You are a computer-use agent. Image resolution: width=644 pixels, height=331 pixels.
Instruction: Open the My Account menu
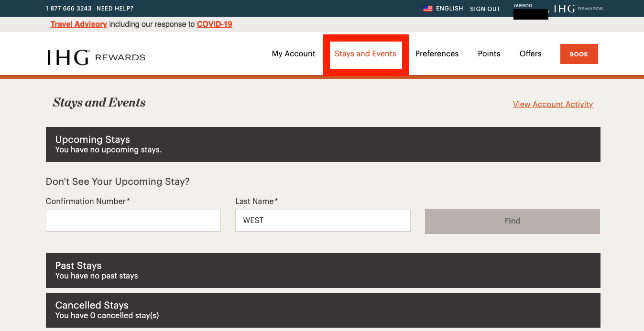(294, 54)
